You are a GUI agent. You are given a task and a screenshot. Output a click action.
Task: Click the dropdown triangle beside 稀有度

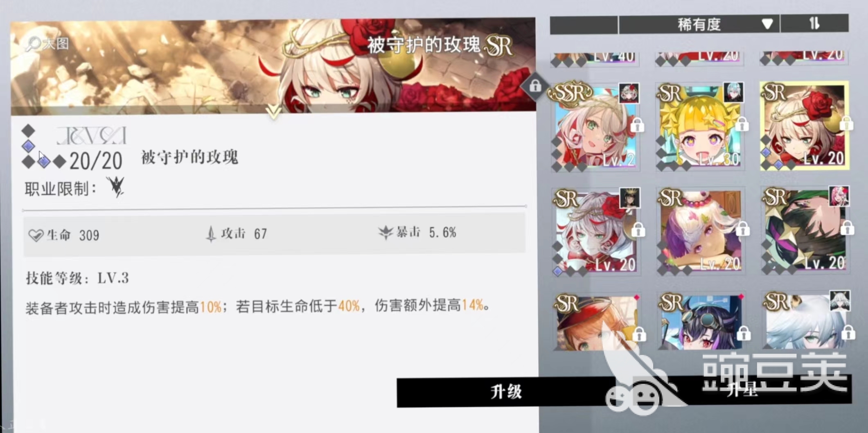pyautogui.click(x=767, y=24)
